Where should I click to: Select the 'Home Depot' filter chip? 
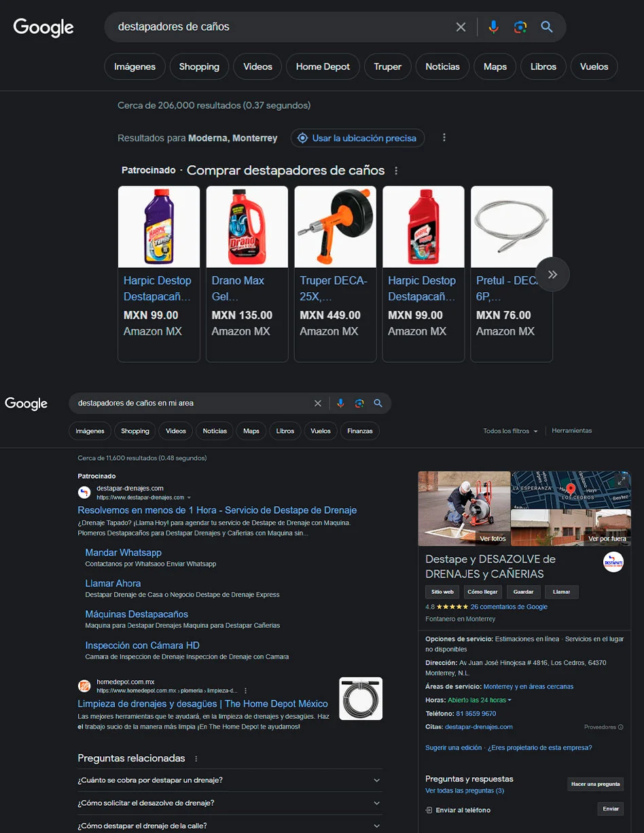(x=323, y=67)
